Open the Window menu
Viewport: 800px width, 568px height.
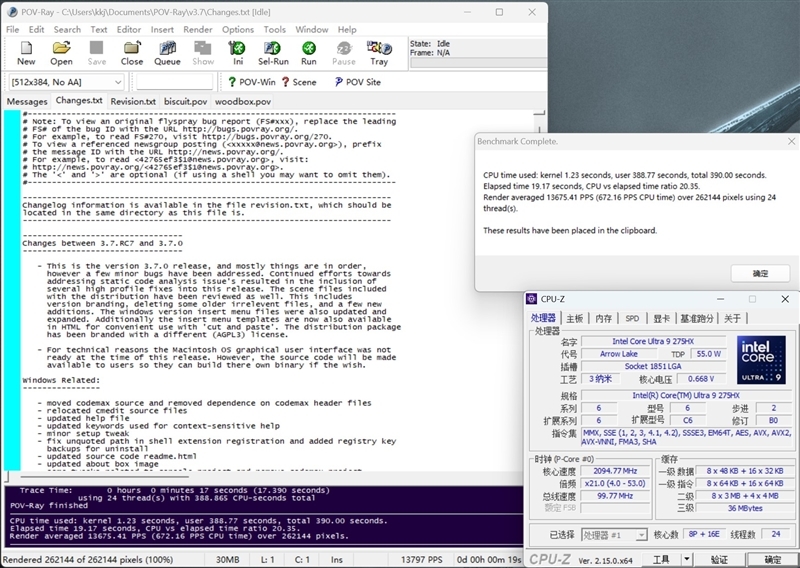point(312,30)
